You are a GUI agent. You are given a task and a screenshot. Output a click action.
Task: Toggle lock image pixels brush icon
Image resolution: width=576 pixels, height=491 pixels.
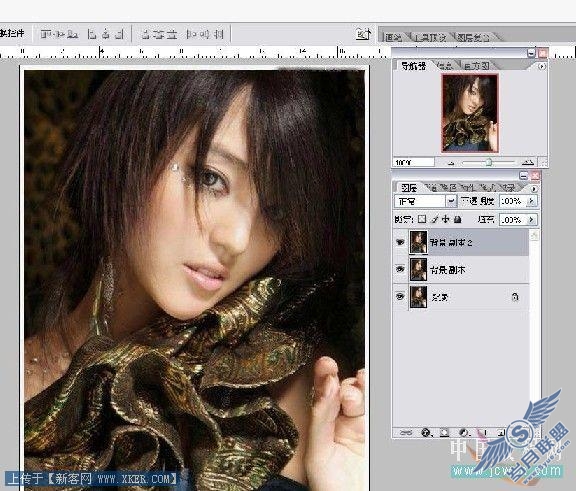point(434,219)
